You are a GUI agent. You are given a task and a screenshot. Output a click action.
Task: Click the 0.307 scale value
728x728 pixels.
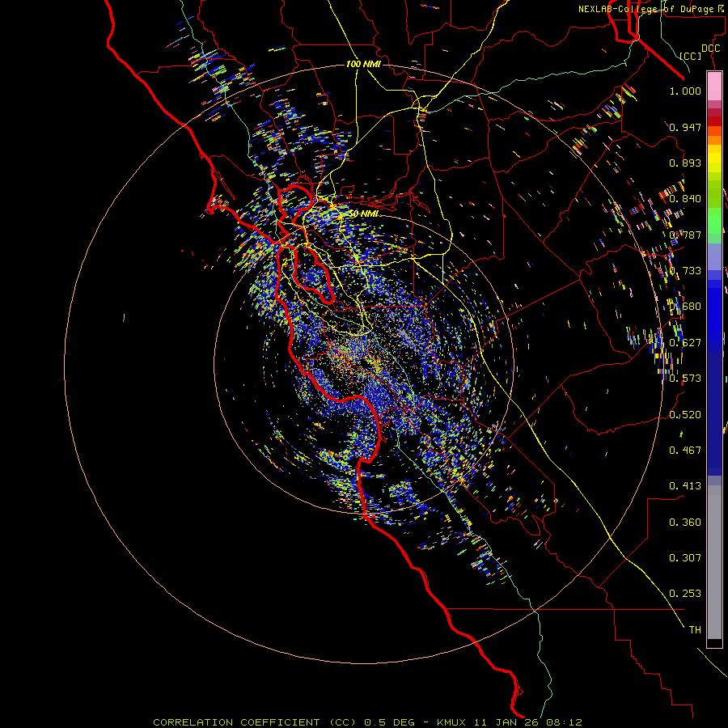tap(685, 558)
